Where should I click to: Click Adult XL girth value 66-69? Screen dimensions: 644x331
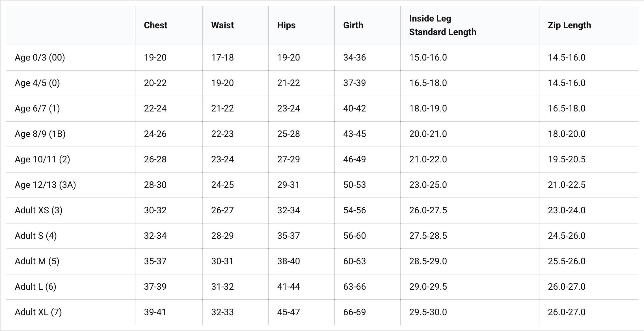point(354,312)
